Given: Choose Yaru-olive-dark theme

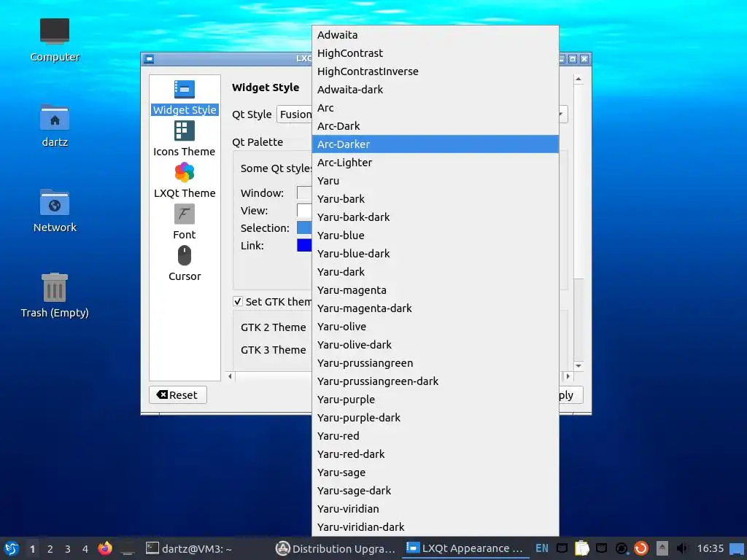Looking at the screenshot, I should 435,345.
